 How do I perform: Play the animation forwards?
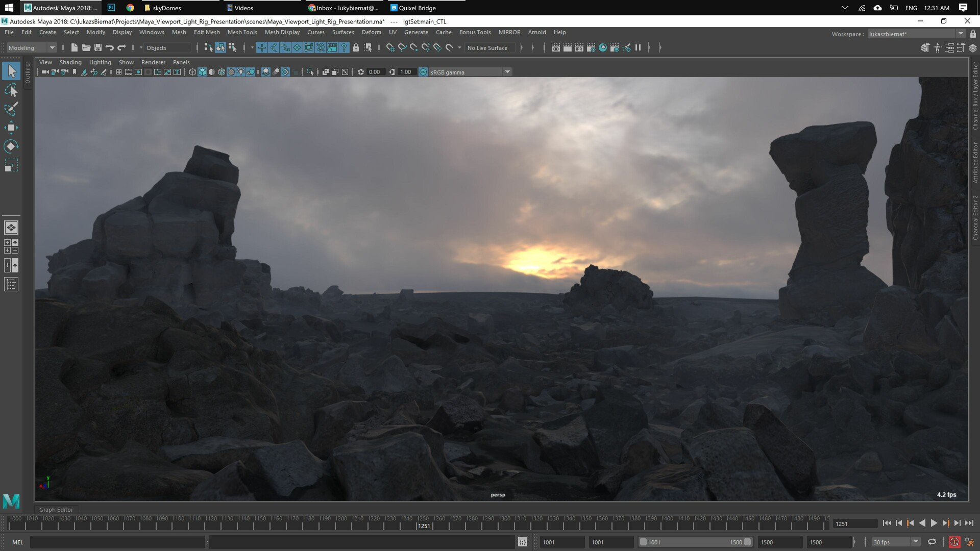tap(934, 523)
